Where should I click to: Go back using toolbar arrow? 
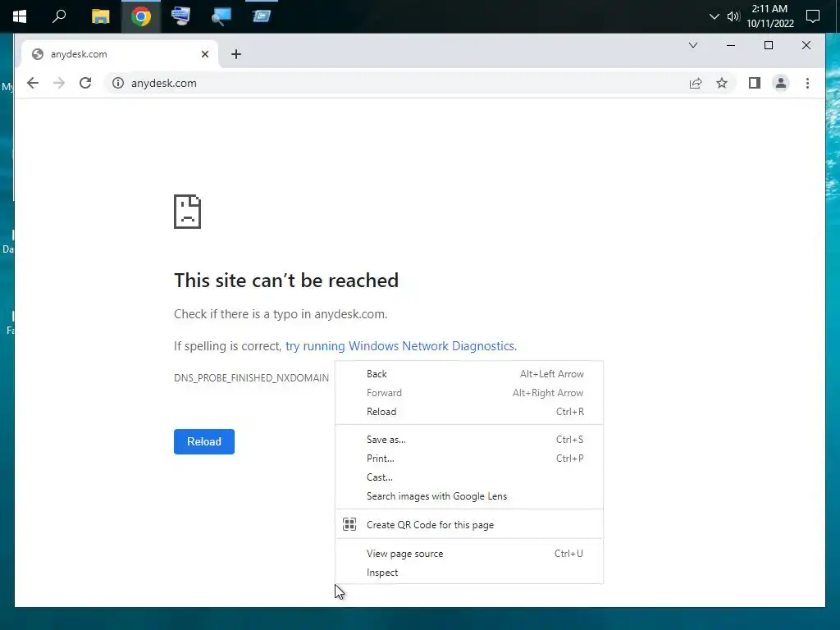coord(33,83)
